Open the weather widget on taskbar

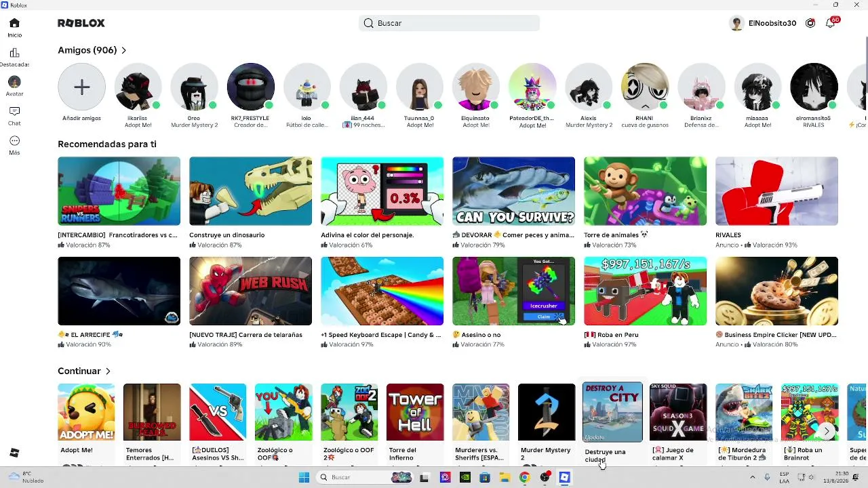(26, 477)
